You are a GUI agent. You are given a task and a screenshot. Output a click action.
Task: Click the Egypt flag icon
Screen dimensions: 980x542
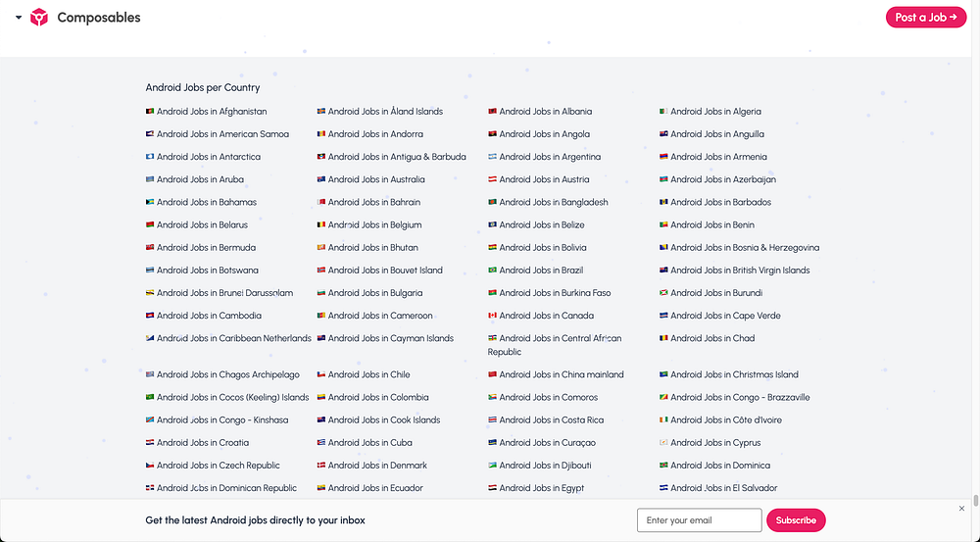point(493,488)
